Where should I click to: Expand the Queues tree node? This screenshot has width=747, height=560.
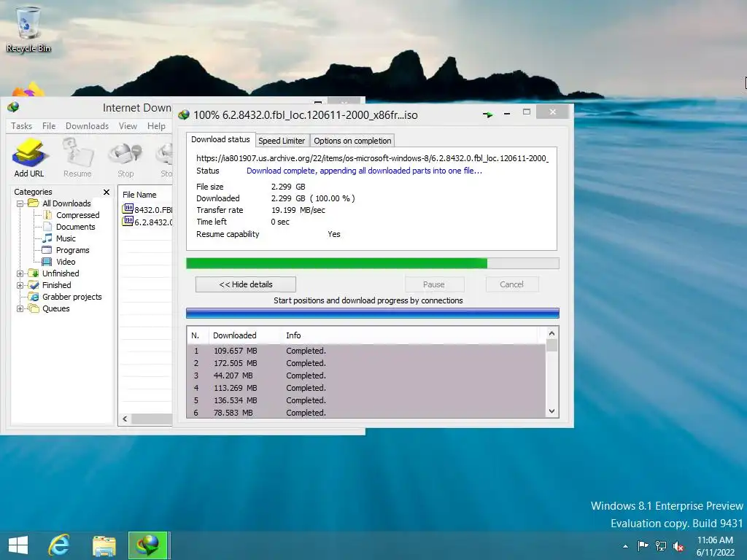pos(20,308)
